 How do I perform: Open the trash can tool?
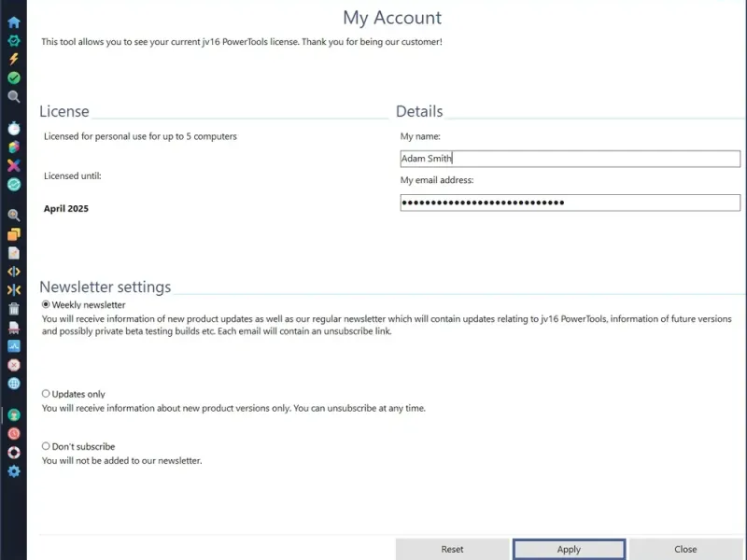pyautogui.click(x=14, y=309)
